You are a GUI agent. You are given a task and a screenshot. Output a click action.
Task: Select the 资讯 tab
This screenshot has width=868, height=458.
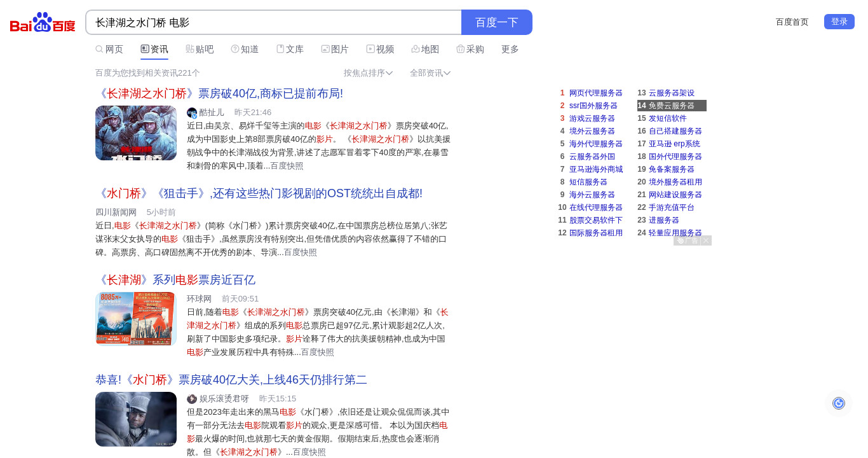tap(154, 49)
